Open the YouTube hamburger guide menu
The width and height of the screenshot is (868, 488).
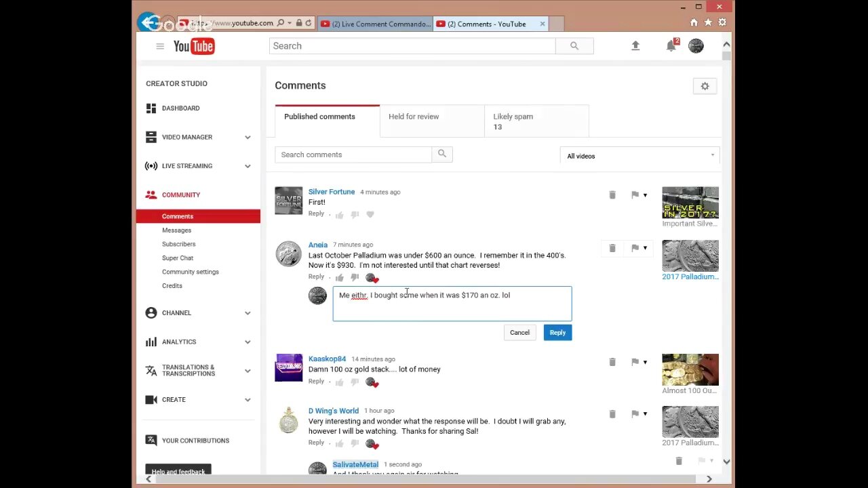click(160, 46)
